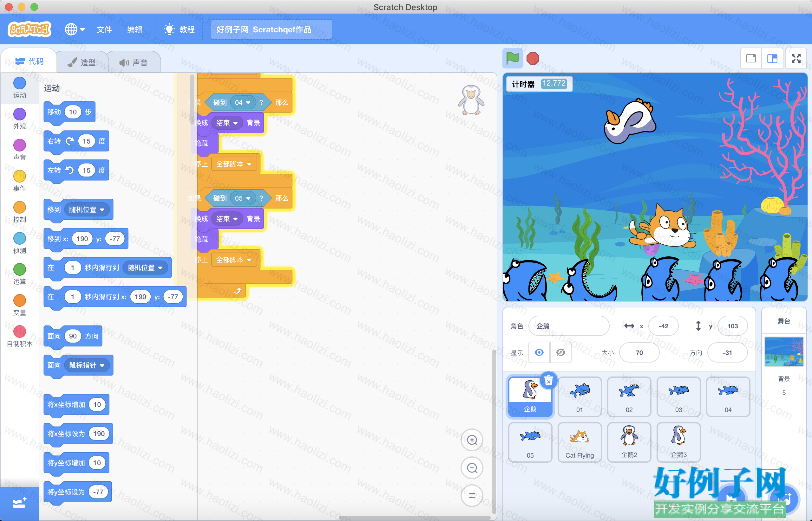Click the Scratch logo
This screenshot has width=812, height=521.
[29, 29]
